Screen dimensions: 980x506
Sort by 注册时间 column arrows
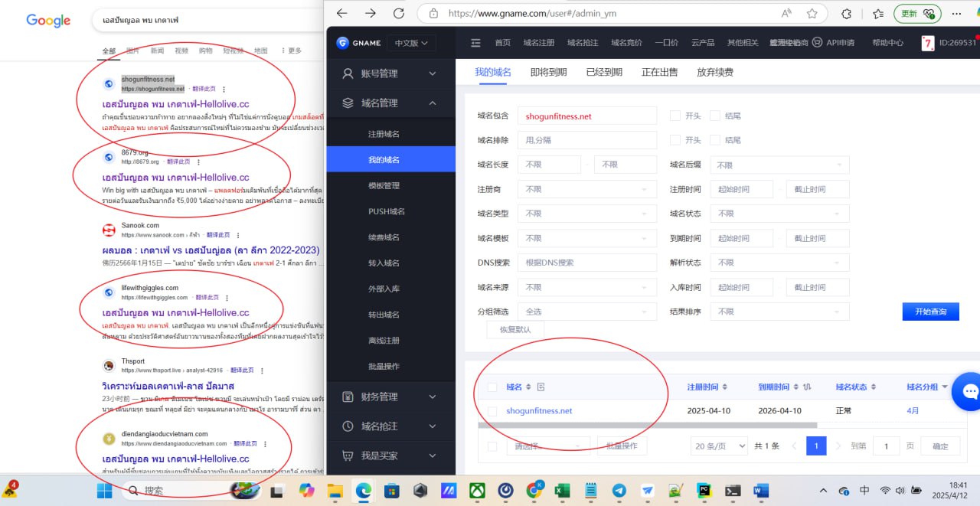pyautogui.click(x=724, y=387)
